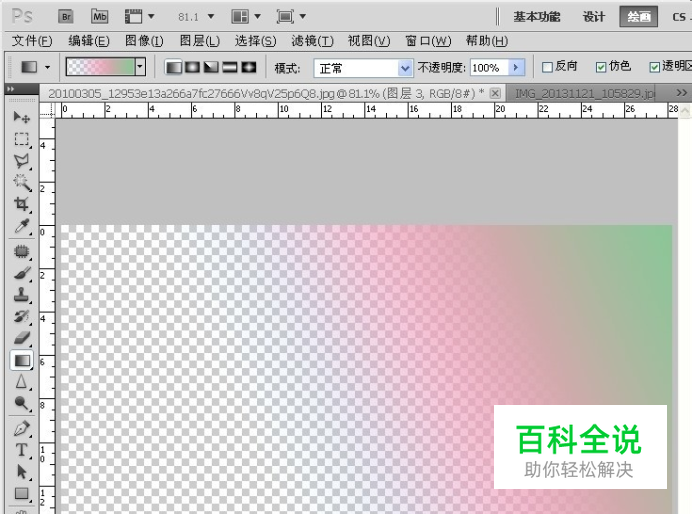This screenshot has width=692, height=514.
Task: Select the Move tool
Action: click(22, 117)
